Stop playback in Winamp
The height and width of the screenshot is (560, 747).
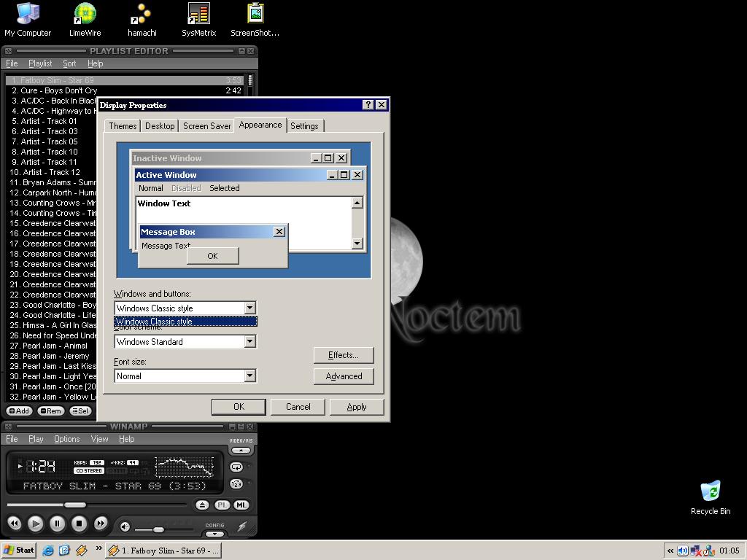click(79, 524)
